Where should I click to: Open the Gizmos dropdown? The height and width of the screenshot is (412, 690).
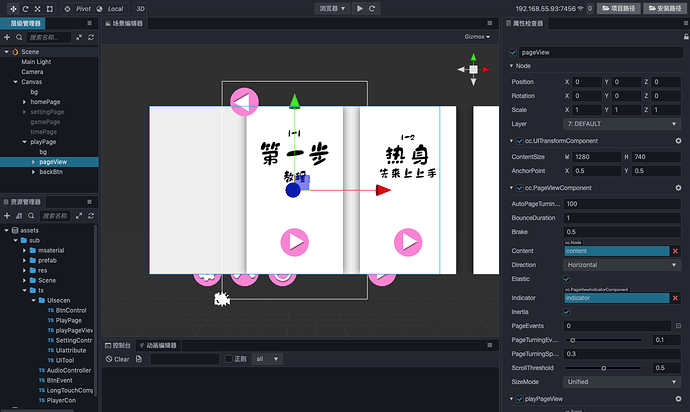477,37
